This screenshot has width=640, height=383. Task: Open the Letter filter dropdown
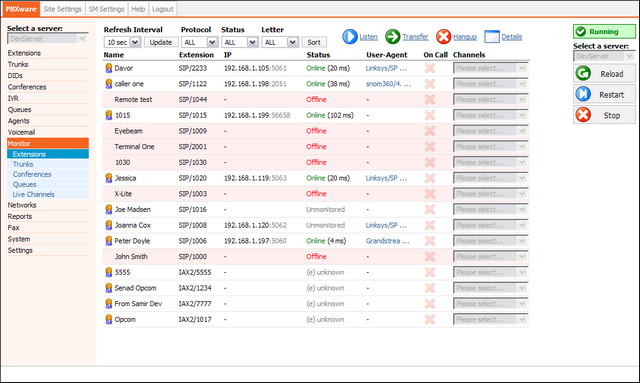pyautogui.click(x=280, y=42)
